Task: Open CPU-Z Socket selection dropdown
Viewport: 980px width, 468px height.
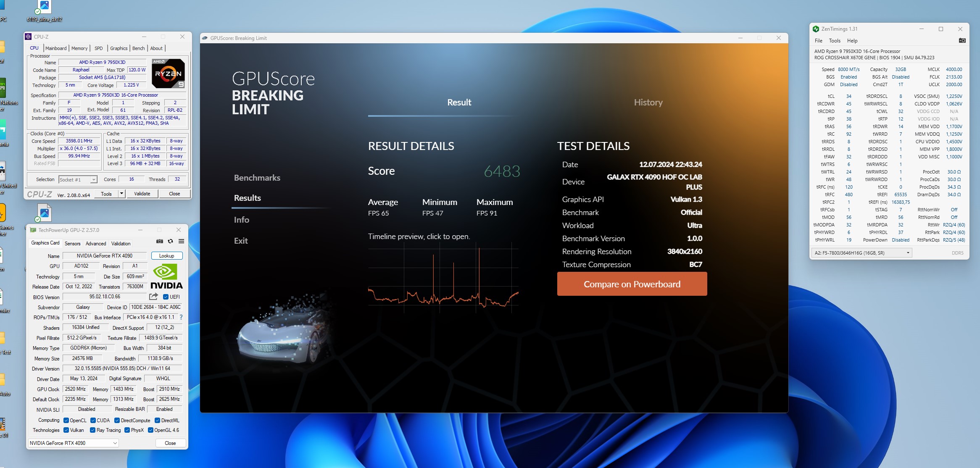Action: (x=78, y=180)
